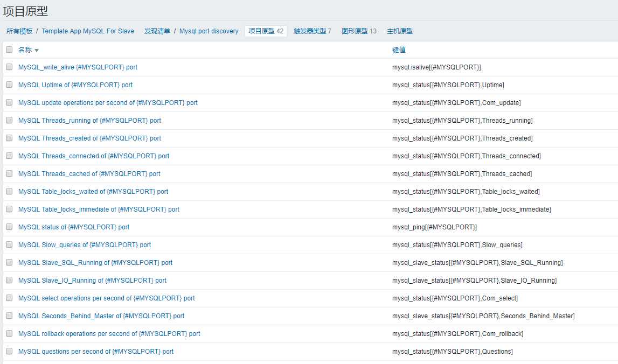Open MySQL rollback operations per second item
Screen dimensions: 618x364
click(x=109, y=334)
